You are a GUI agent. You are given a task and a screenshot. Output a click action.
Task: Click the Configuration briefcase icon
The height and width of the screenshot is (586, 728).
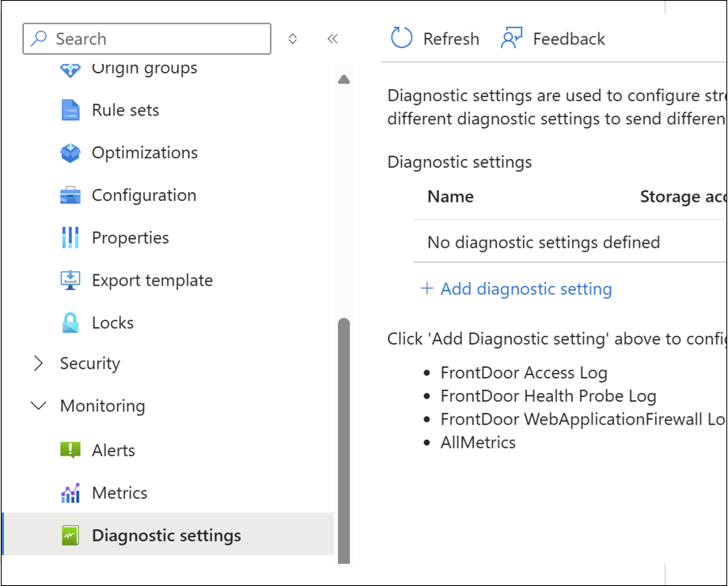[70, 195]
